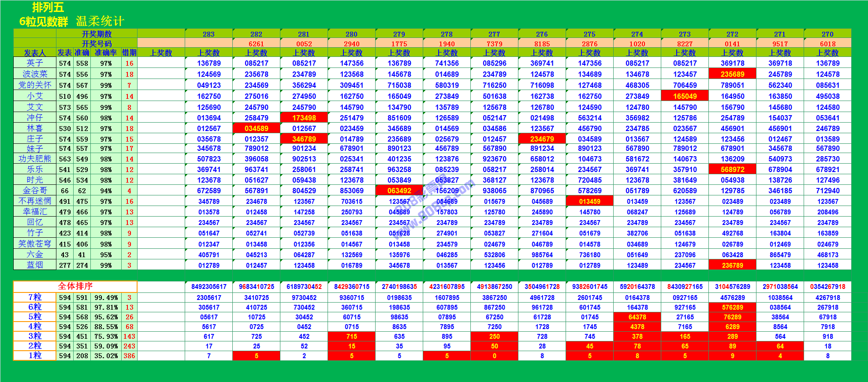Screen dimensions: 868x382
Task: Select red highlighted cell 568972
Action: (x=732, y=169)
